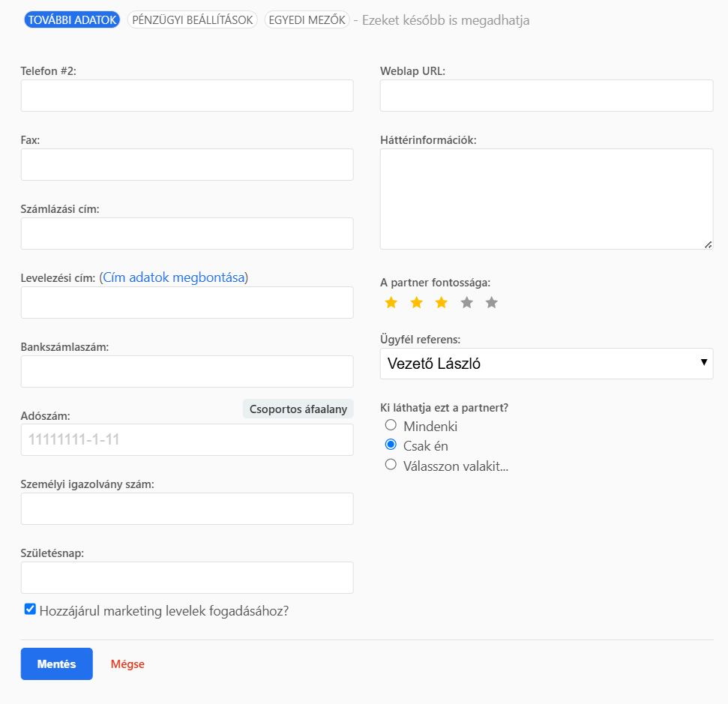
Task: Click the first importance star
Action: pyautogui.click(x=391, y=302)
